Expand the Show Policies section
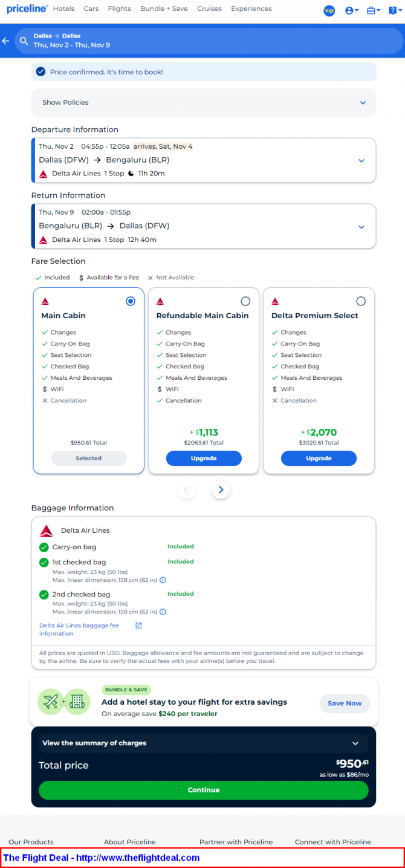The image size is (405, 868). [204, 103]
